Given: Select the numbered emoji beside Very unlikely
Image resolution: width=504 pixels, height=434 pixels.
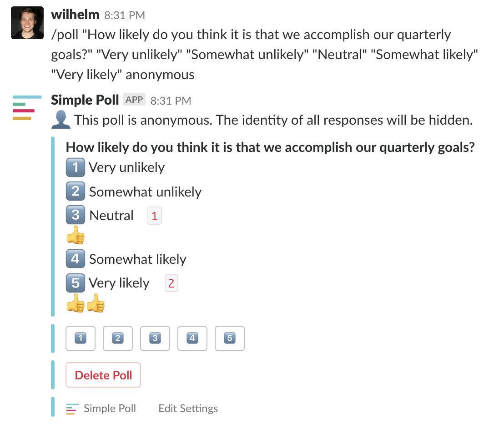Looking at the screenshot, I should 75,167.
